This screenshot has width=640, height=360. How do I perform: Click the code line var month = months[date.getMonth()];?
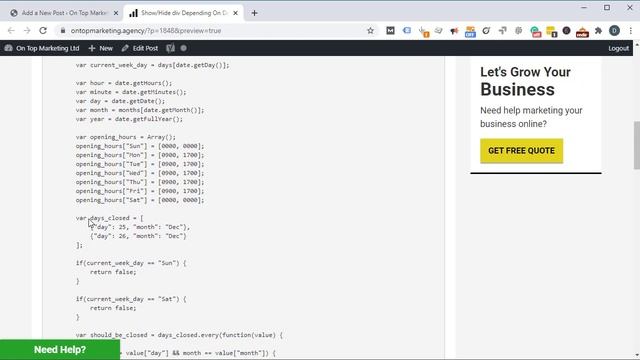click(140, 110)
